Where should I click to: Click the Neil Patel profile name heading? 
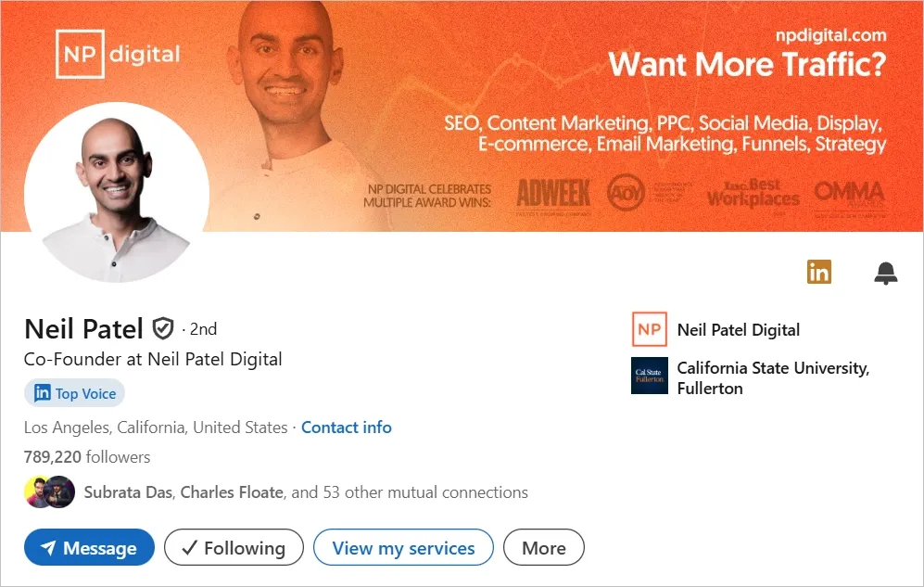83,328
